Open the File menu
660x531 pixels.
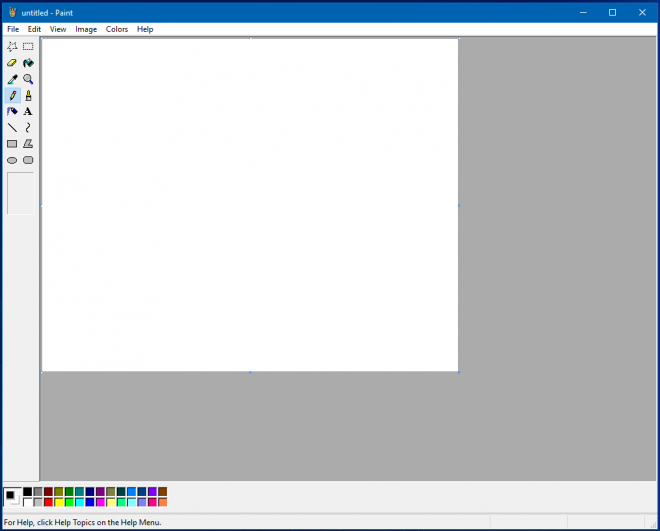tap(13, 29)
